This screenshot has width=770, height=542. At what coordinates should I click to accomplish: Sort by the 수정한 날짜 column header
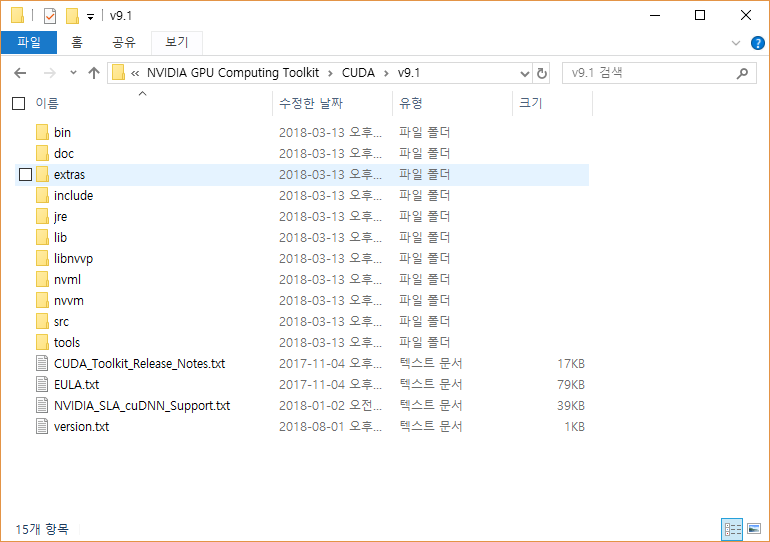pos(310,103)
